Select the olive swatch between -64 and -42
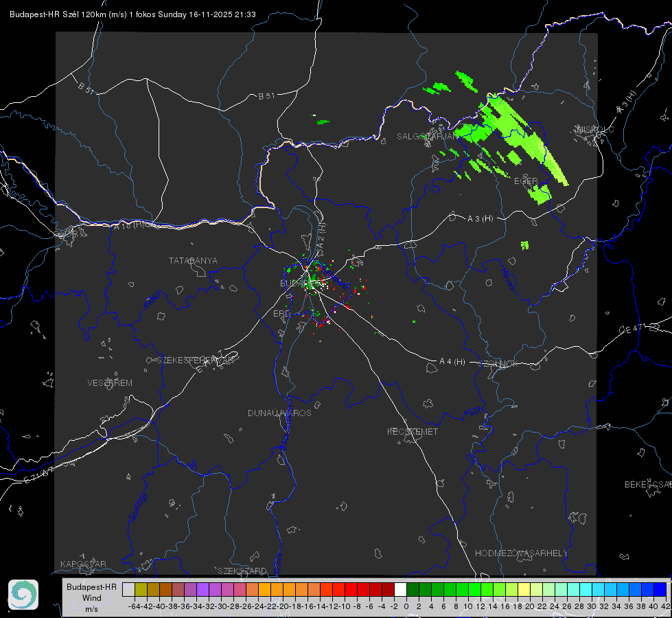The height and width of the screenshot is (618, 672). (141, 589)
